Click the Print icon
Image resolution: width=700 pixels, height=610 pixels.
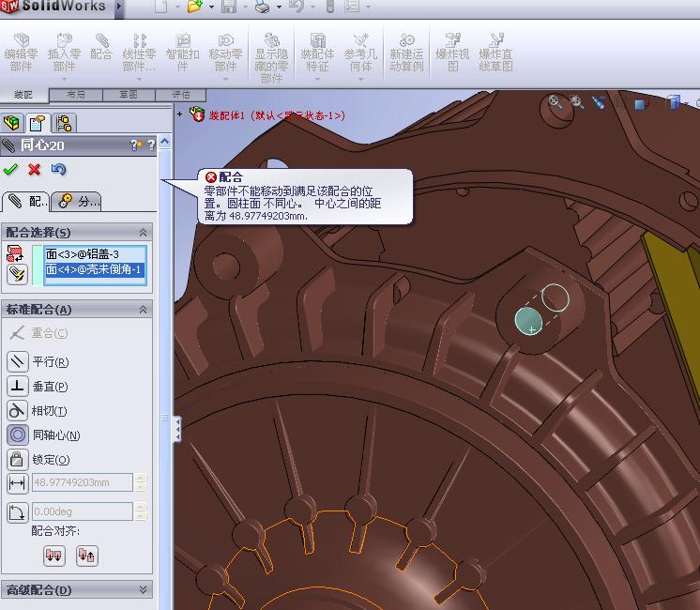click(263, 7)
